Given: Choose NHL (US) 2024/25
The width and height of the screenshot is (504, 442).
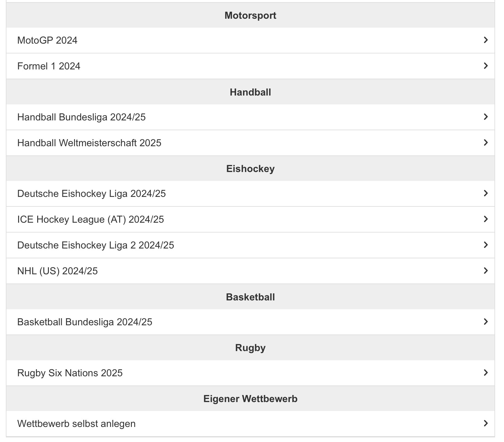Looking at the screenshot, I should click(x=57, y=271).
